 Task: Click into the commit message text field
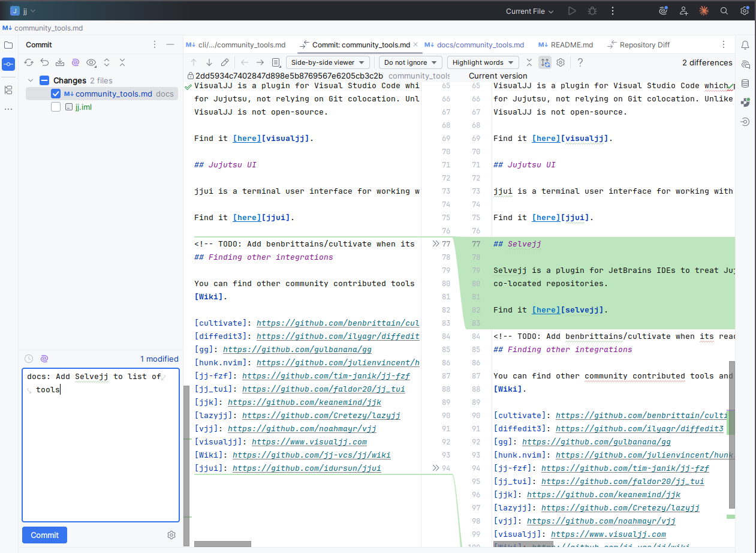101,445
